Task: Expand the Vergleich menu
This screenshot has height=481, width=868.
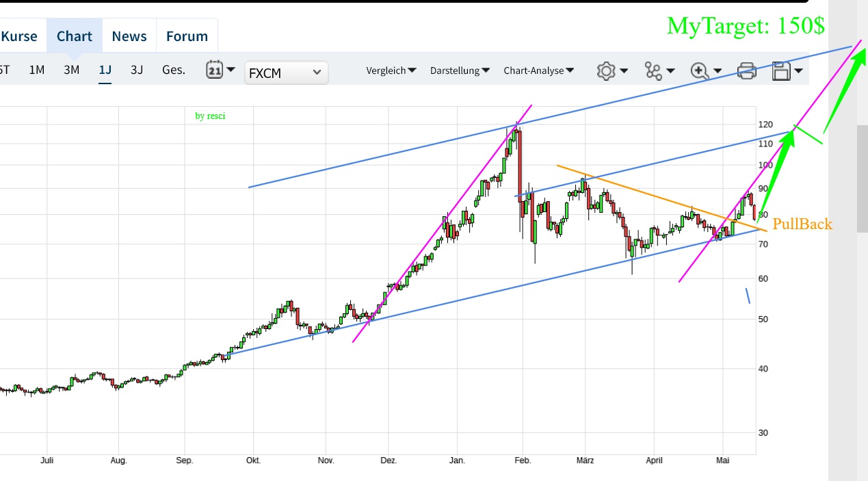Action: pos(391,70)
